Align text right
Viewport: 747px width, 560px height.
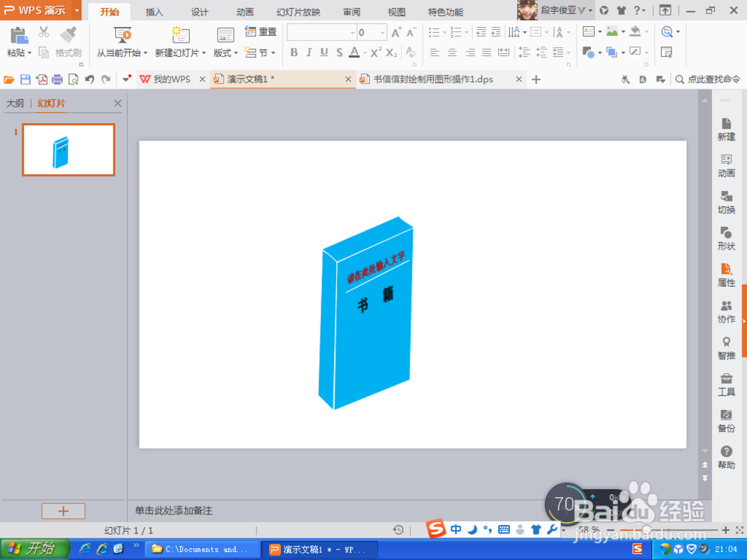470,52
